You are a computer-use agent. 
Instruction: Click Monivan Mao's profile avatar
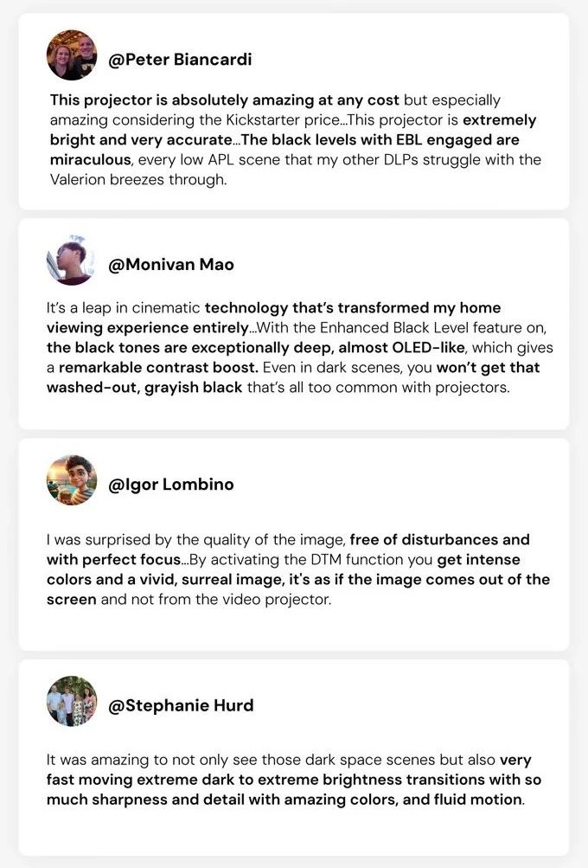click(72, 260)
